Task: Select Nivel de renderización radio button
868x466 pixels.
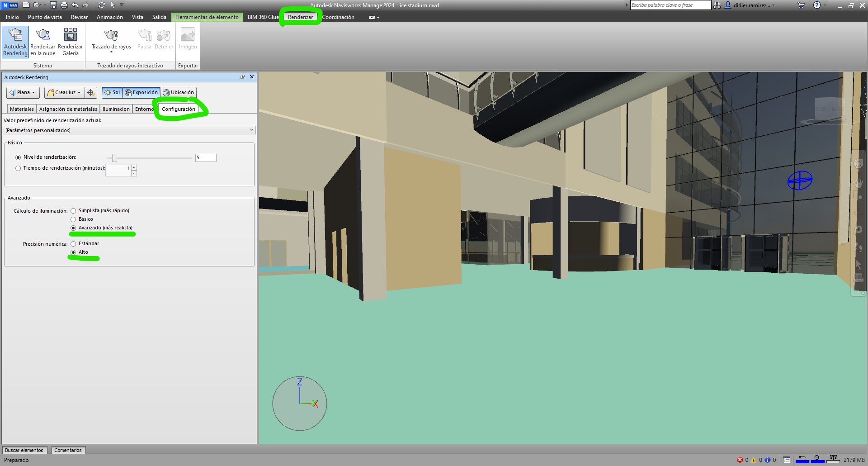Action: click(18, 157)
